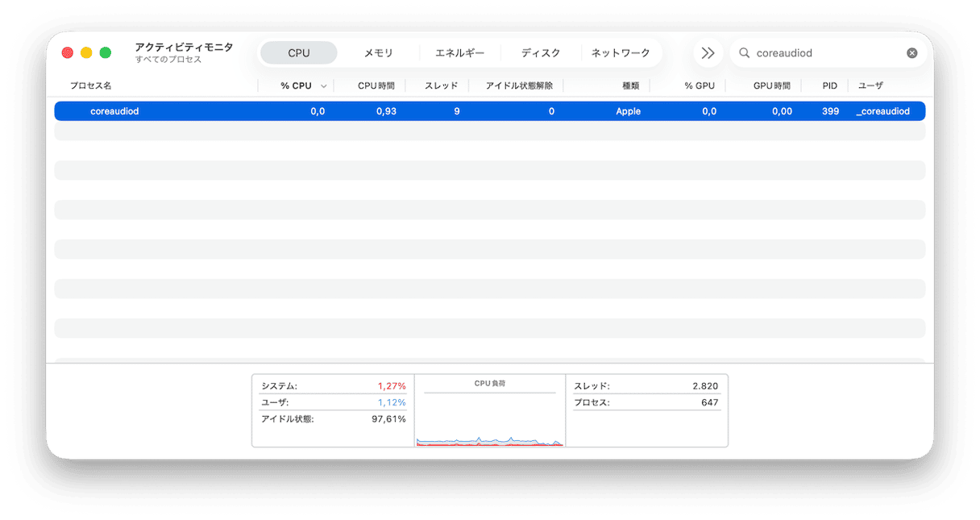
Task: Sort by 種類 column header
Action: click(630, 85)
